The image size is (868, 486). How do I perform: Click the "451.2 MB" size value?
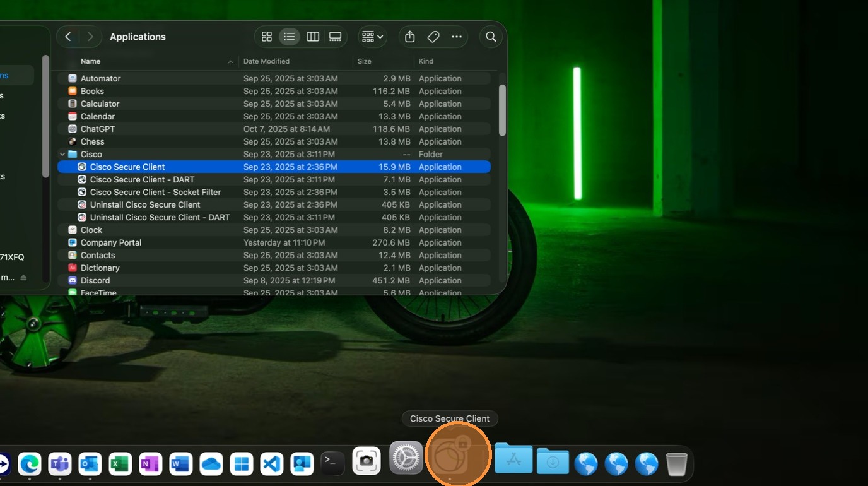(x=392, y=280)
